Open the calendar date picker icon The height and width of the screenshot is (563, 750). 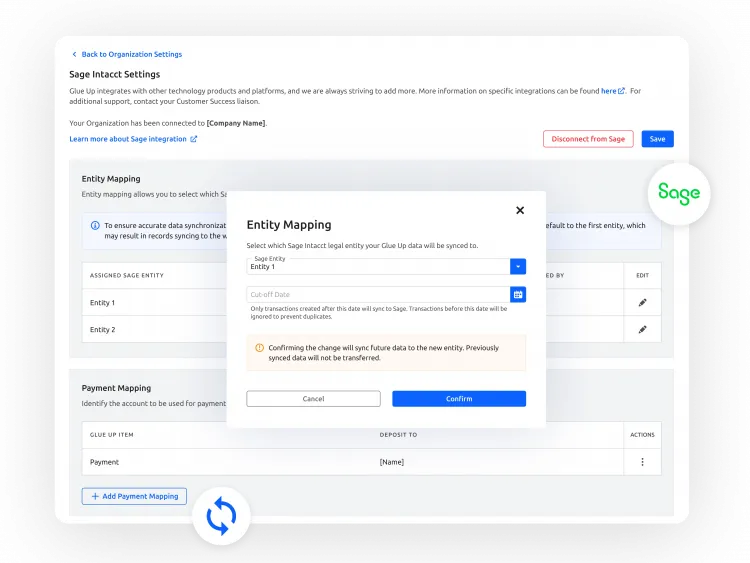pyautogui.click(x=518, y=294)
